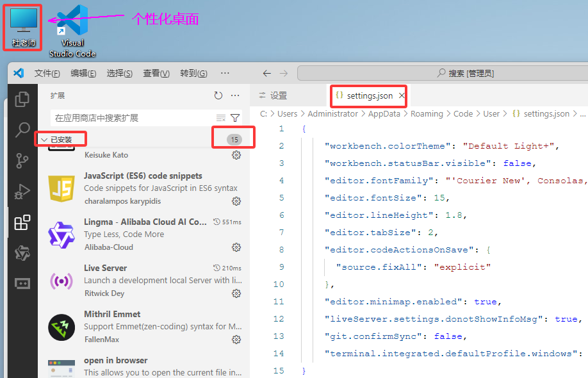Click the filter extensions funnel icon
Image resolution: width=588 pixels, height=378 pixels.
pyautogui.click(x=235, y=118)
